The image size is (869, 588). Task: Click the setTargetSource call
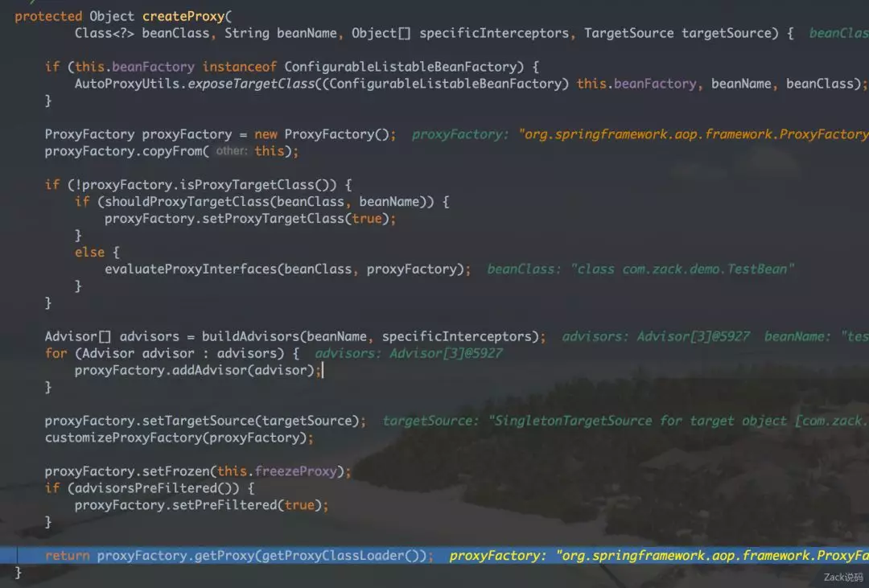click(x=199, y=421)
